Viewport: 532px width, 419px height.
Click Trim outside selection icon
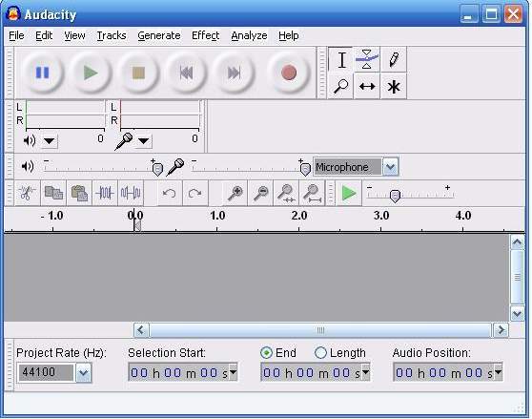pyautogui.click(x=105, y=193)
